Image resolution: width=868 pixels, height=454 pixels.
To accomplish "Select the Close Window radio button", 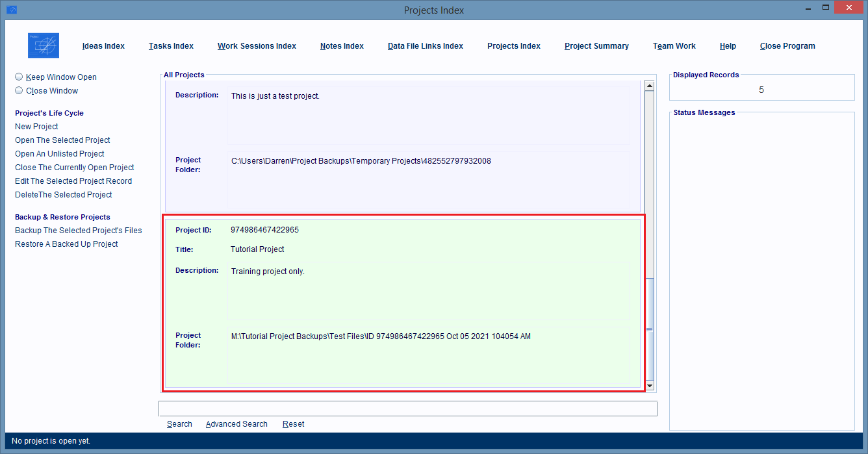I will point(19,90).
